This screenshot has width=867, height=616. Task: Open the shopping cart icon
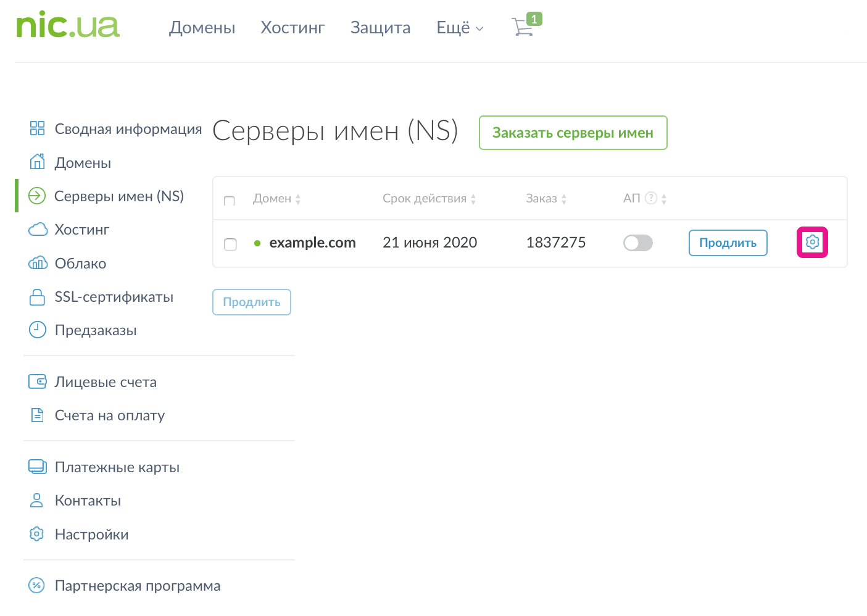(x=523, y=27)
